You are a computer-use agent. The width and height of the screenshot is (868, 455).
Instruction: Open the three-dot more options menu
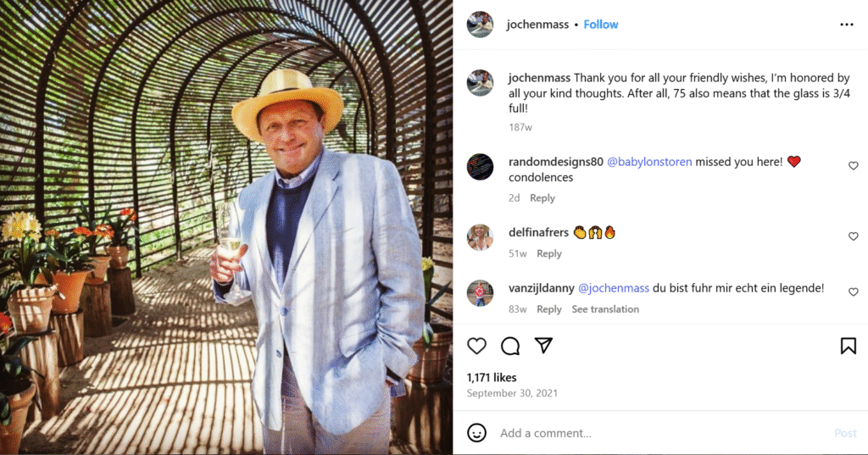[x=846, y=25]
